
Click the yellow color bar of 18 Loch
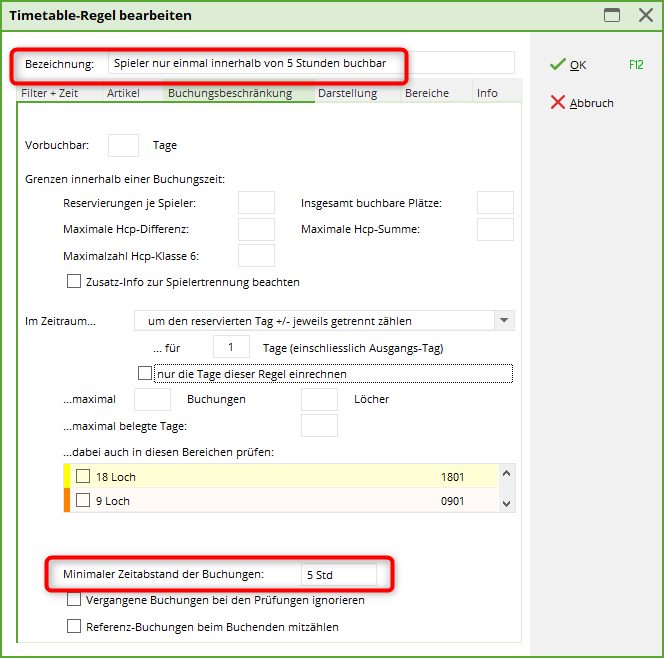click(x=67, y=477)
